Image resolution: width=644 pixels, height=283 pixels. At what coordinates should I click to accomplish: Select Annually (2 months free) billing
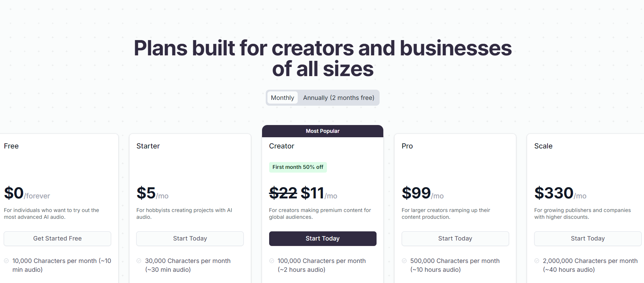pos(338,98)
